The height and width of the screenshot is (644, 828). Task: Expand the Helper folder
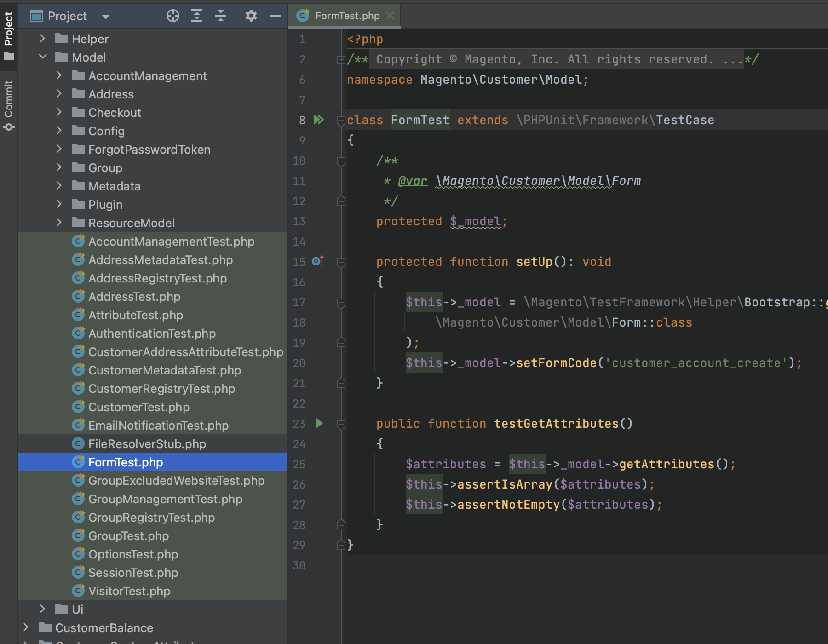point(42,39)
